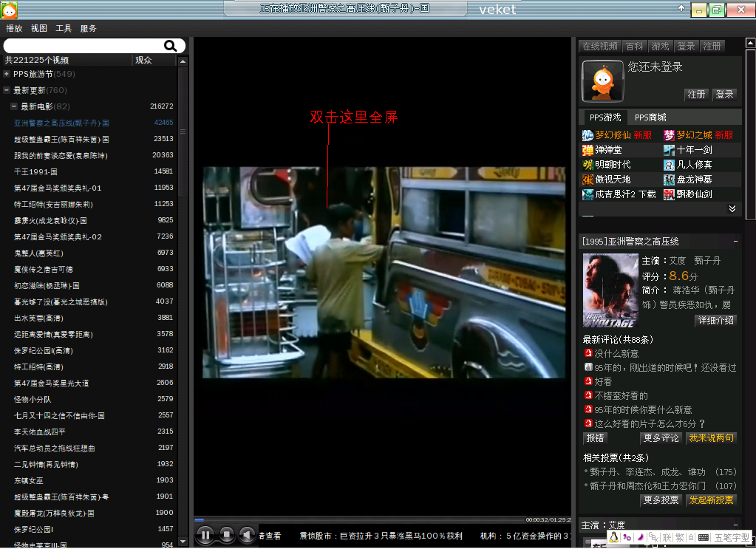The width and height of the screenshot is (756, 549).
Task: Open the 弹弹堂 game icon
Action: click(588, 151)
